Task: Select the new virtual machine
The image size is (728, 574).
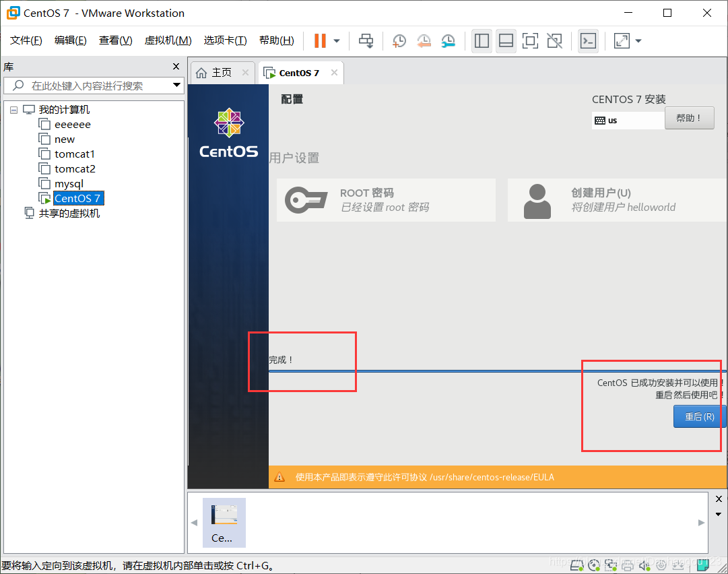Action: [x=65, y=139]
